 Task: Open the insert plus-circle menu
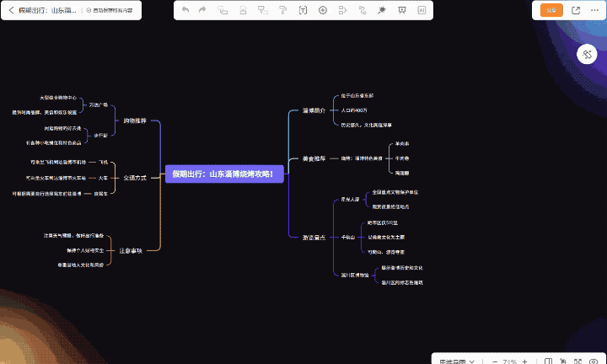322,10
